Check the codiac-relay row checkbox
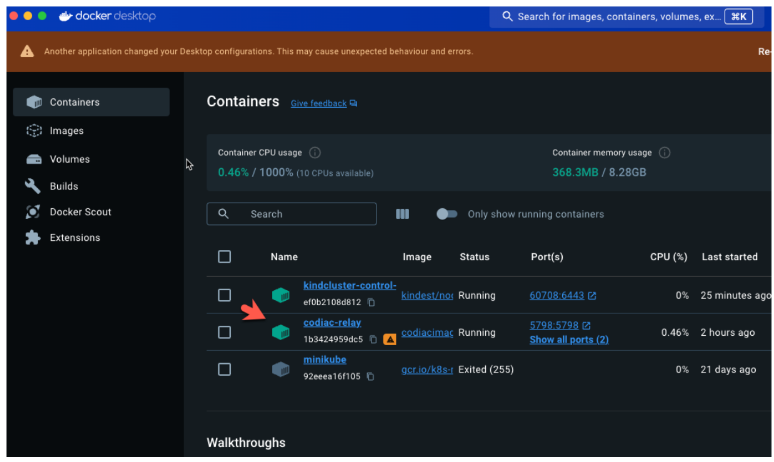This screenshot has width=774, height=462. 224,332
